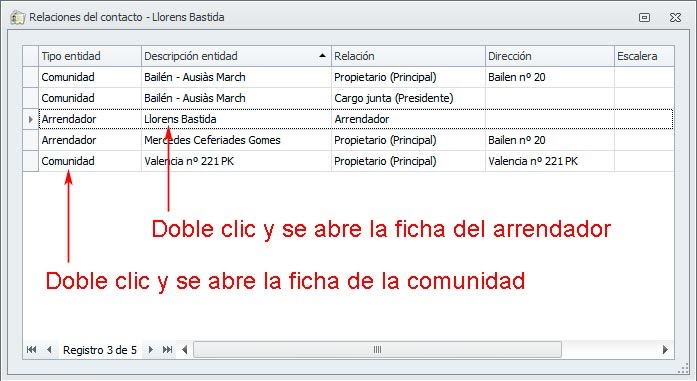Select Comunidad cell in Propietario Bailen nº 20 row

click(90, 77)
